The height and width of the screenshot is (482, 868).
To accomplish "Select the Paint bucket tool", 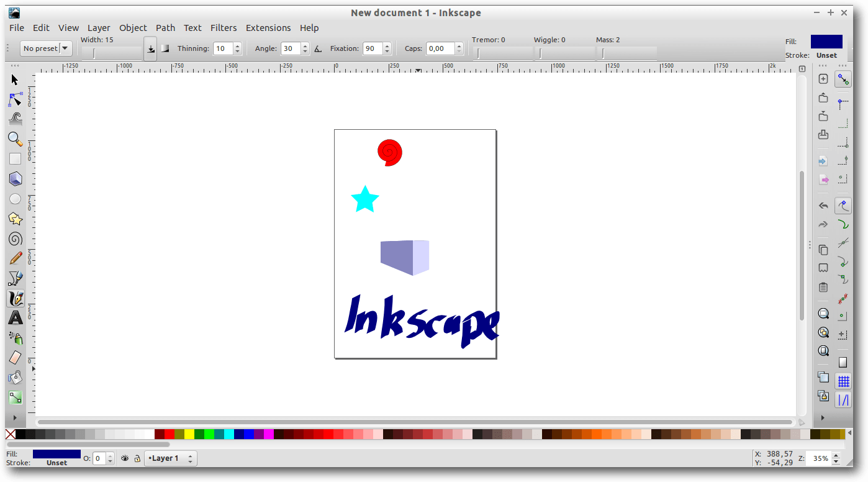I will click(x=16, y=378).
